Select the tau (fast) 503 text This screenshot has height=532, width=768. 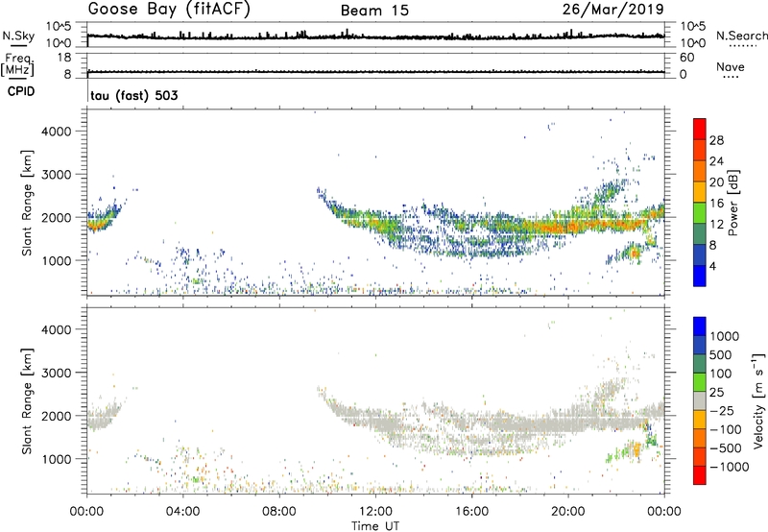(134, 95)
